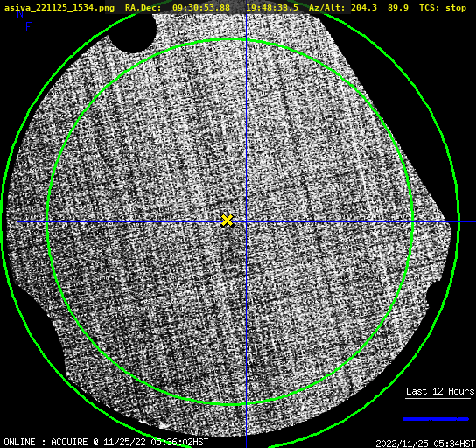Click the Dec value 19:48:38.5
The image size is (476, 448).
click(x=272, y=8)
